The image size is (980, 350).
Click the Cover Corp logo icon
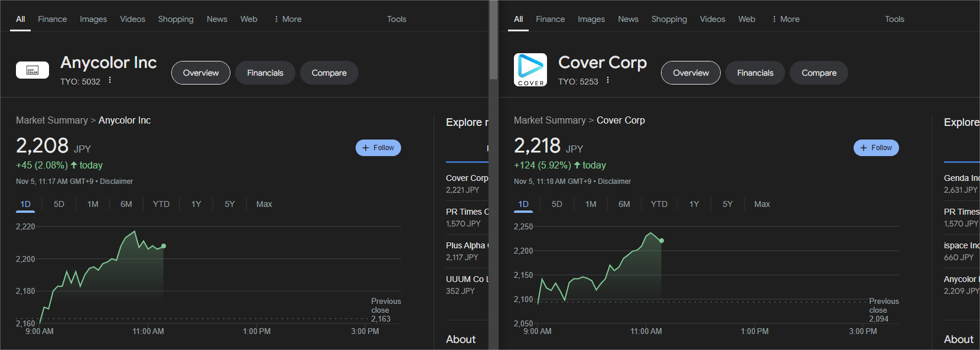530,70
